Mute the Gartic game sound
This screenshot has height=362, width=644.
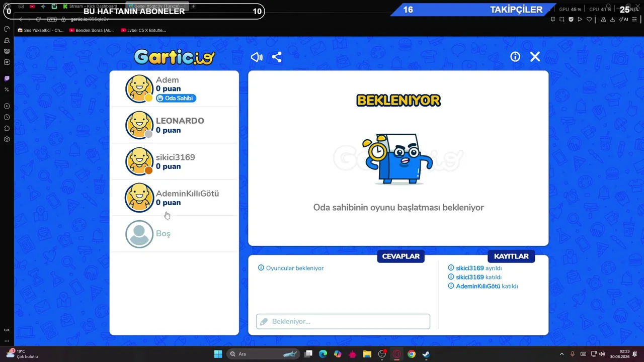(x=257, y=57)
